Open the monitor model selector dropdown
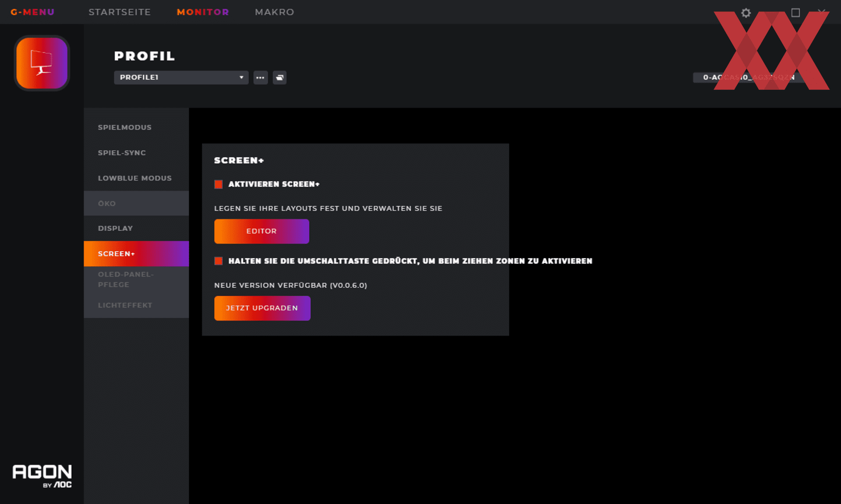The width and height of the screenshot is (841, 504). [748, 78]
